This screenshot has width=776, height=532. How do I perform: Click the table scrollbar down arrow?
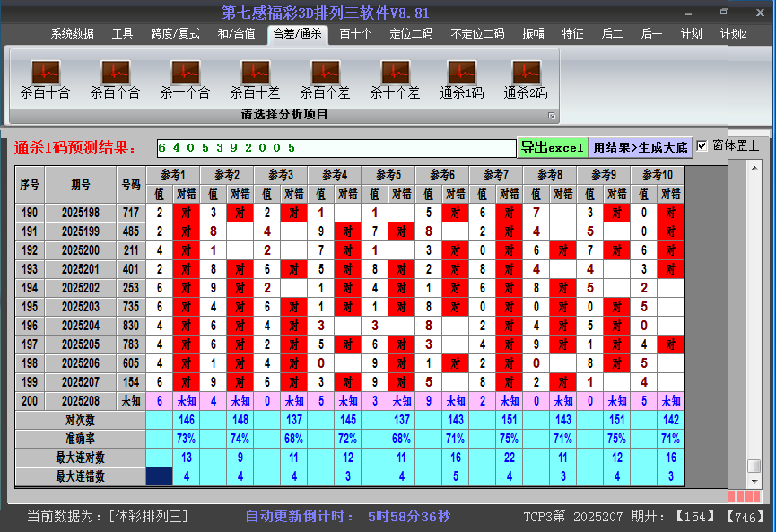[754, 481]
